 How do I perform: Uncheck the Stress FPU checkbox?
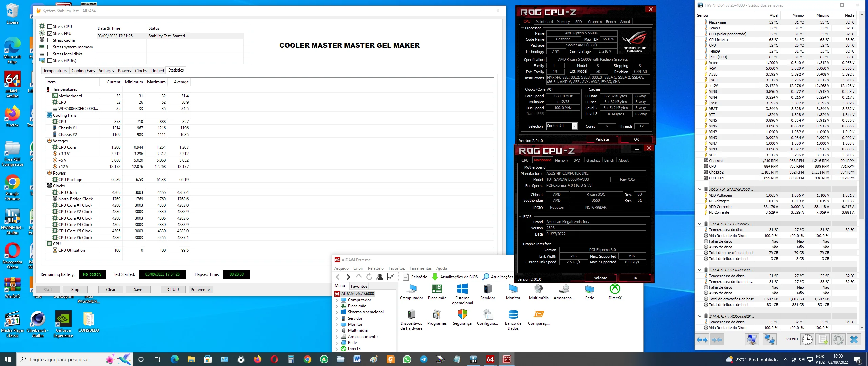click(50, 34)
